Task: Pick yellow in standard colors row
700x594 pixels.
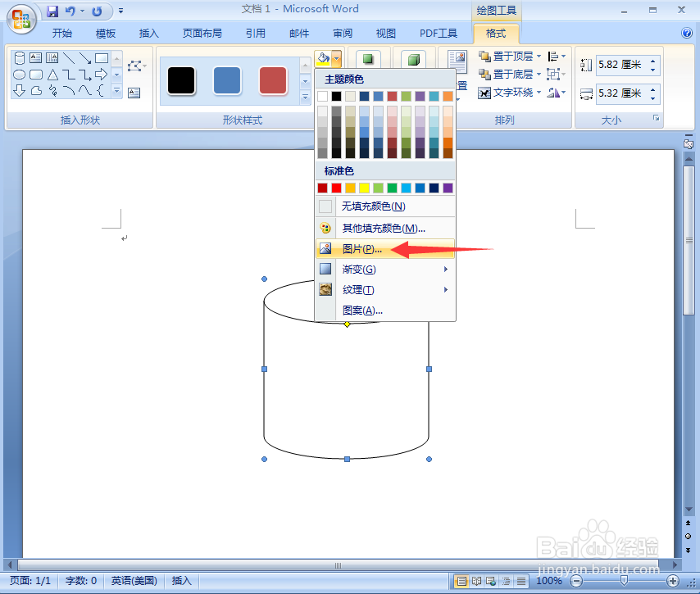Action: [364, 188]
